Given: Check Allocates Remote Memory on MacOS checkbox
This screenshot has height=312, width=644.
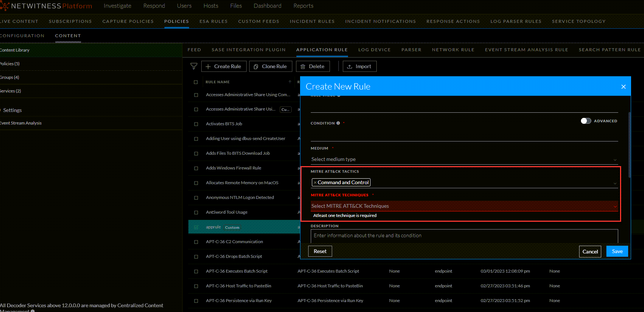Looking at the screenshot, I should (196, 183).
